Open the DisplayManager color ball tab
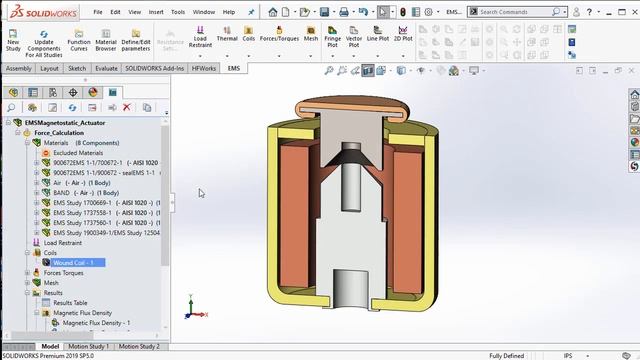This screenshot has height=360, width=640. 93,92
